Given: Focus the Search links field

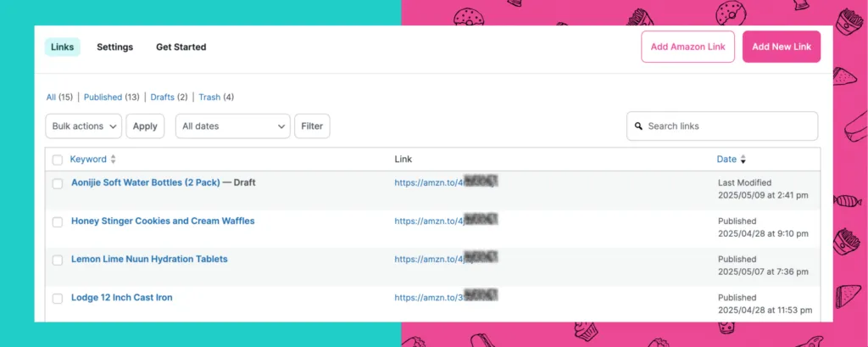Looking at the screenshot, I should click(x=722, y=126).
